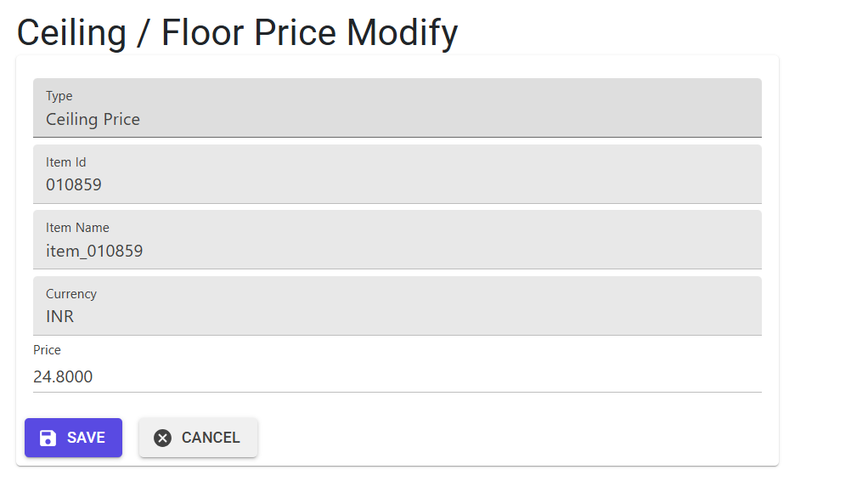Screen dimensions: 868x481
Task: Click the Type label
Action: click(x=59, y=96)
